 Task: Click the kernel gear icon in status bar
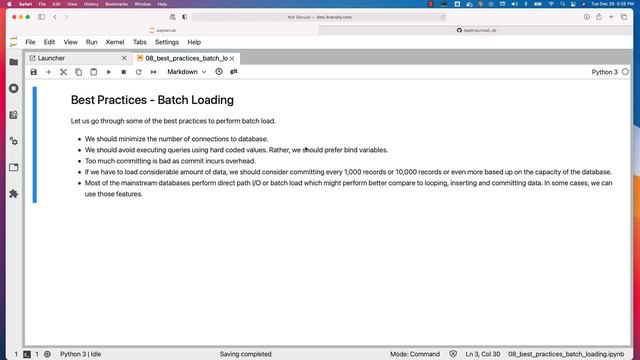click(x=47, y=354)
